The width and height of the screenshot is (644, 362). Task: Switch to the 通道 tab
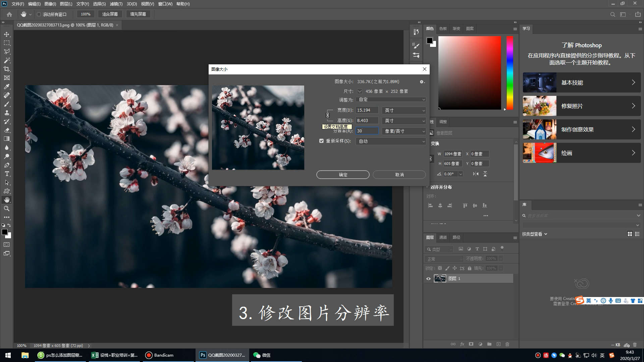pos(443,237)
